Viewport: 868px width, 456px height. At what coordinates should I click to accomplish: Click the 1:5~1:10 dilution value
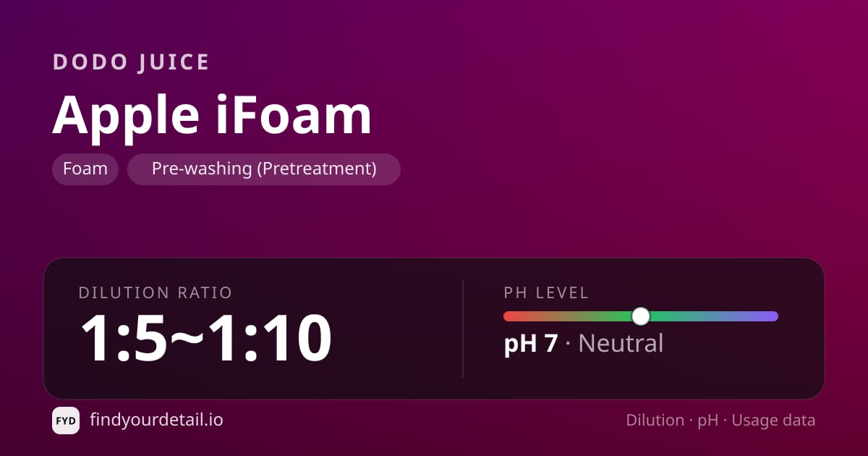pyautogui.click(x=205, y=338)
